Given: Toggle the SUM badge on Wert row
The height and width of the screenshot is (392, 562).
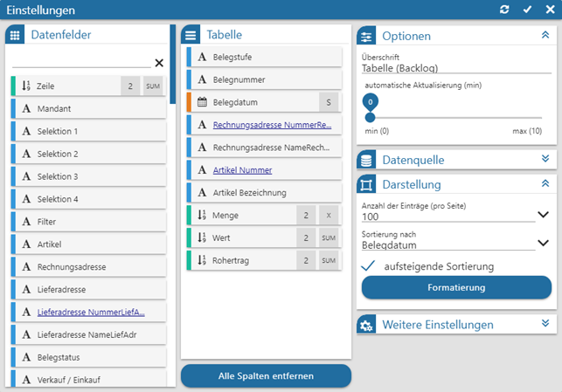Looking at the screenshot, I should (329, 237).
